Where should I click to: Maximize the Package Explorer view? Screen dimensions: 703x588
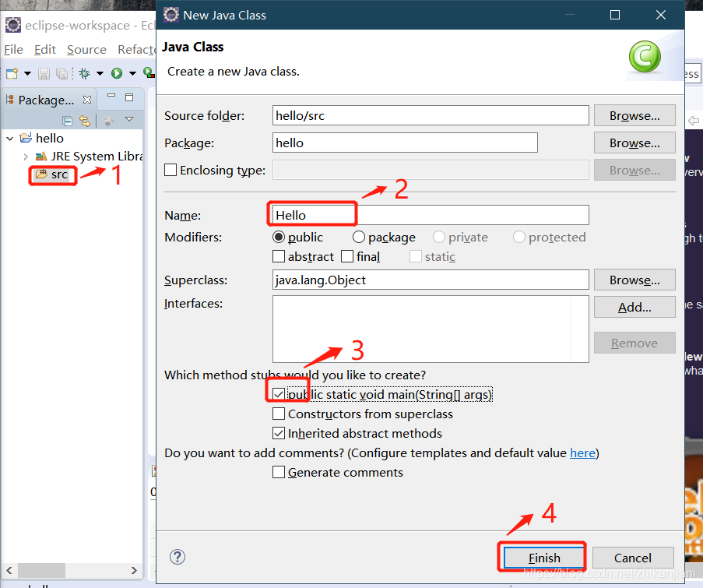coord(129,97)
